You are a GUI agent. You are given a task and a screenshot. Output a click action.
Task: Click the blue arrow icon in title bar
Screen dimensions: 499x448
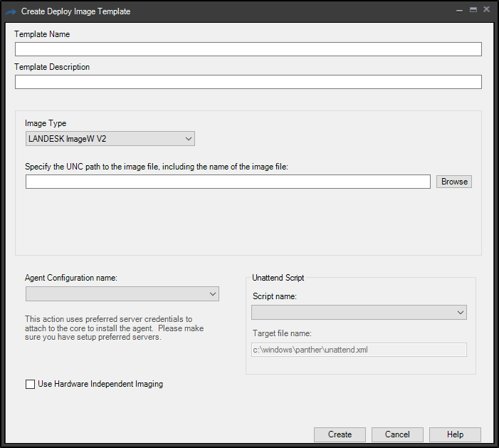[11, 11]
